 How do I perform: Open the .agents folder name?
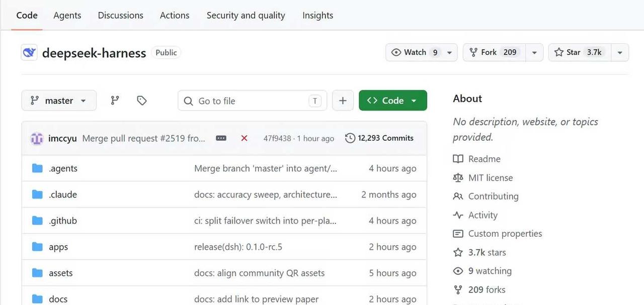(63, 168)
